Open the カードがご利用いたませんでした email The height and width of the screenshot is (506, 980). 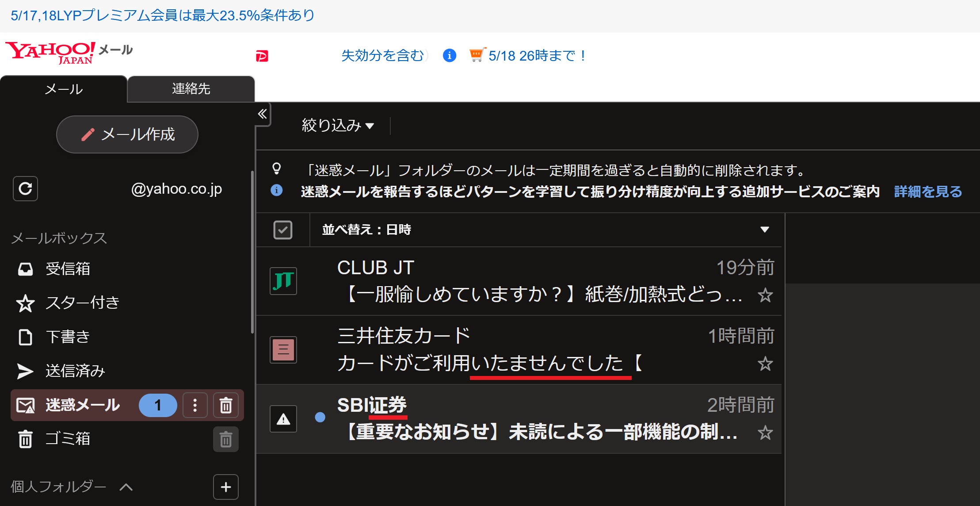519,350
